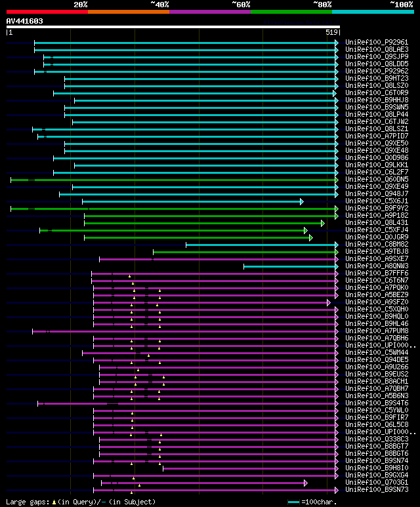Select the UniRef100_C5XQH0 label

(x=377, y=309)
